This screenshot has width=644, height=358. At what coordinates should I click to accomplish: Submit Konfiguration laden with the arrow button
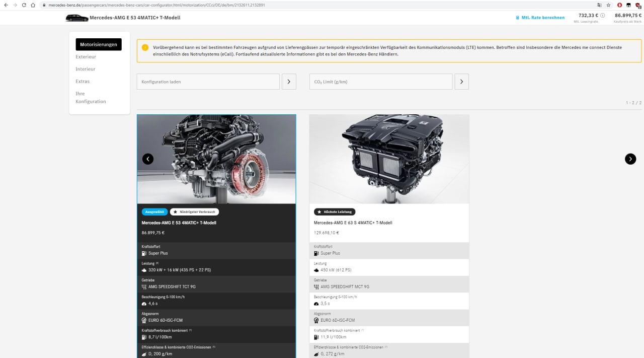[x=289, y=82]
